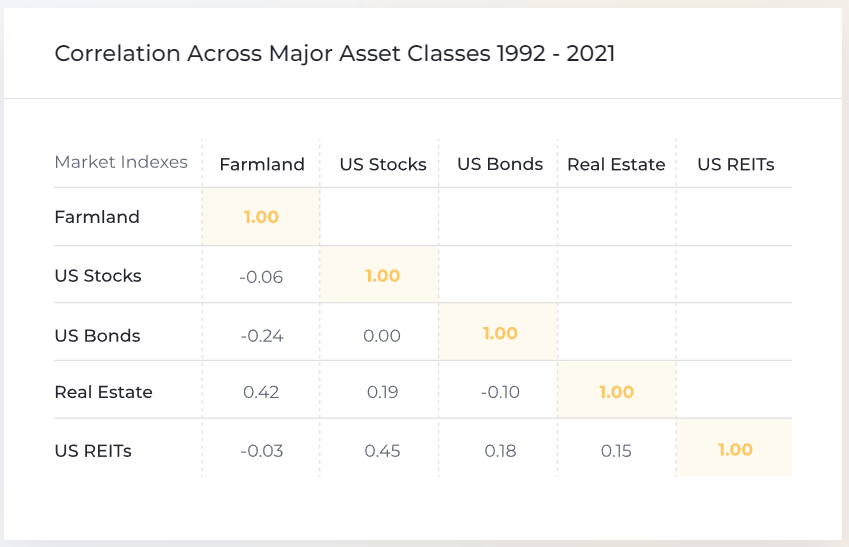849x547 pixels.
Task: Click the 0.42 Real Estate–Farmland correlation
Action: (261, 392)
